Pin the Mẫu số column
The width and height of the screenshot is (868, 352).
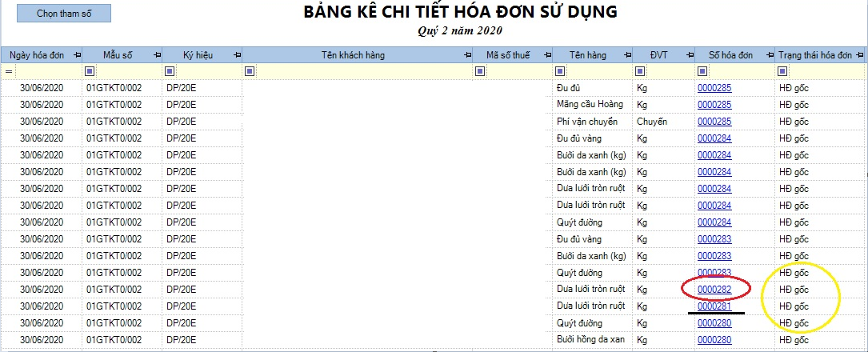pos(156,55)
